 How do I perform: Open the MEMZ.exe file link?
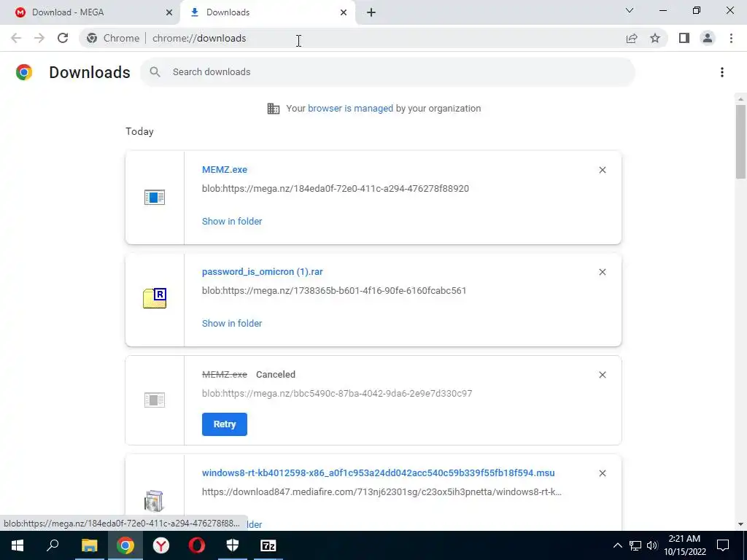(x=225, y=169)
